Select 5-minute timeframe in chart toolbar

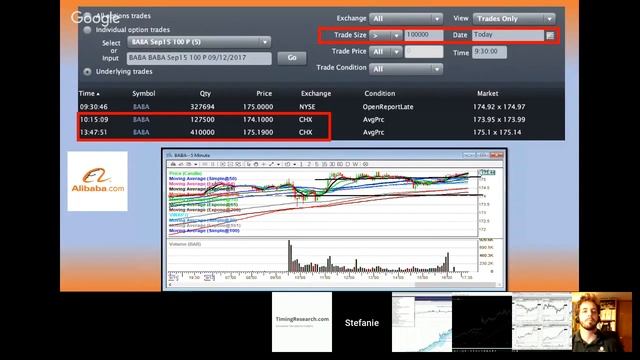pos(316,164)
